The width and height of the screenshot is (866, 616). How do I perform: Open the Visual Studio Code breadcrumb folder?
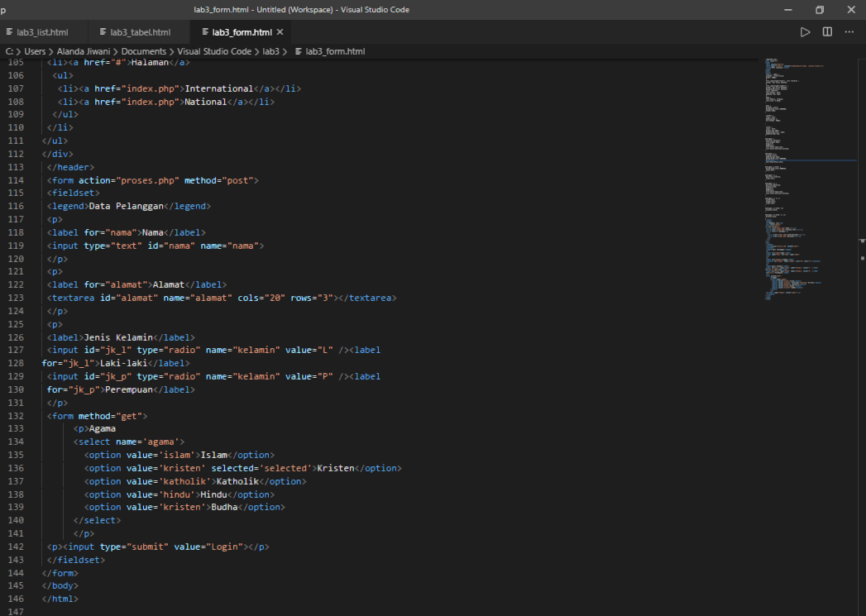(x=214, y=51)
